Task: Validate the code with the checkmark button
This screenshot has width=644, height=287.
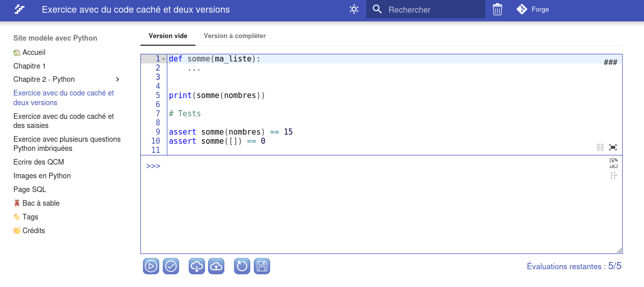Action: 171,266
